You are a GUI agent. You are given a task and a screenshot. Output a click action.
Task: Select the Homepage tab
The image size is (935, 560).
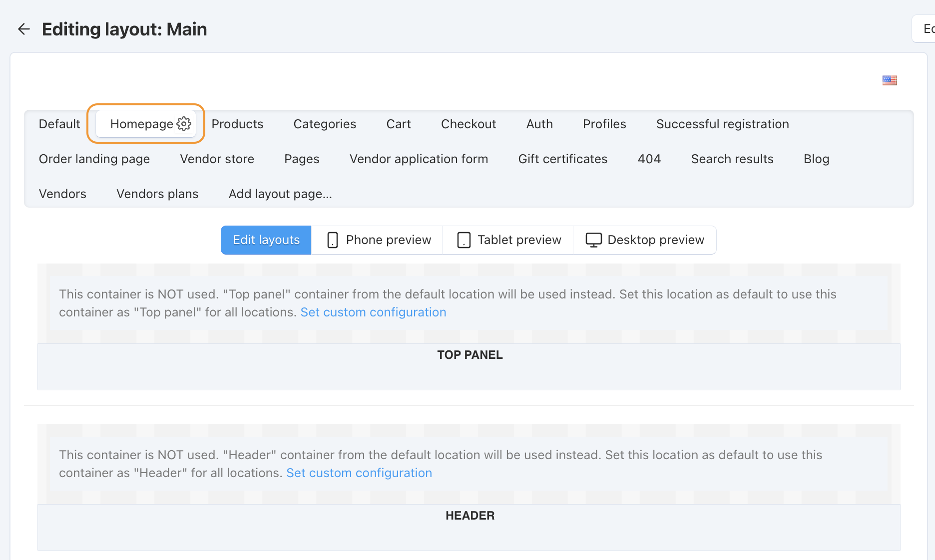pyautogui.click(x=142, y=124)
